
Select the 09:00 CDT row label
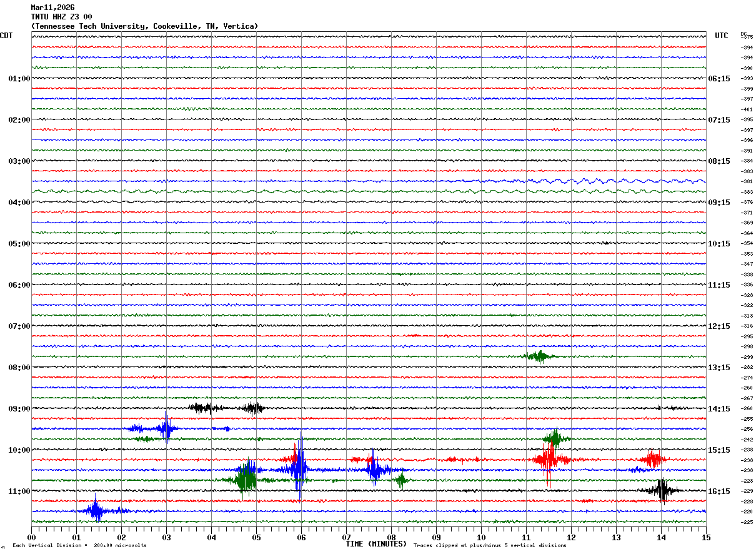(x=19, y=409)
